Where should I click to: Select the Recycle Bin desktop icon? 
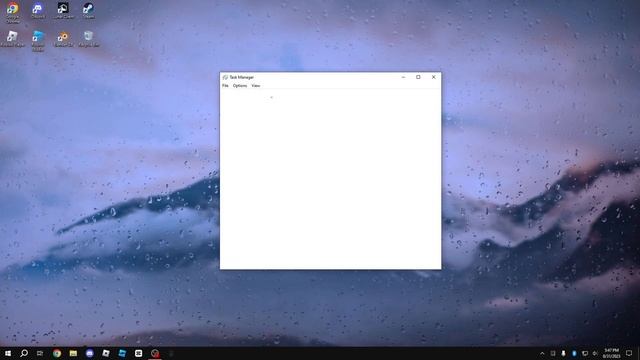pos(89,39)
